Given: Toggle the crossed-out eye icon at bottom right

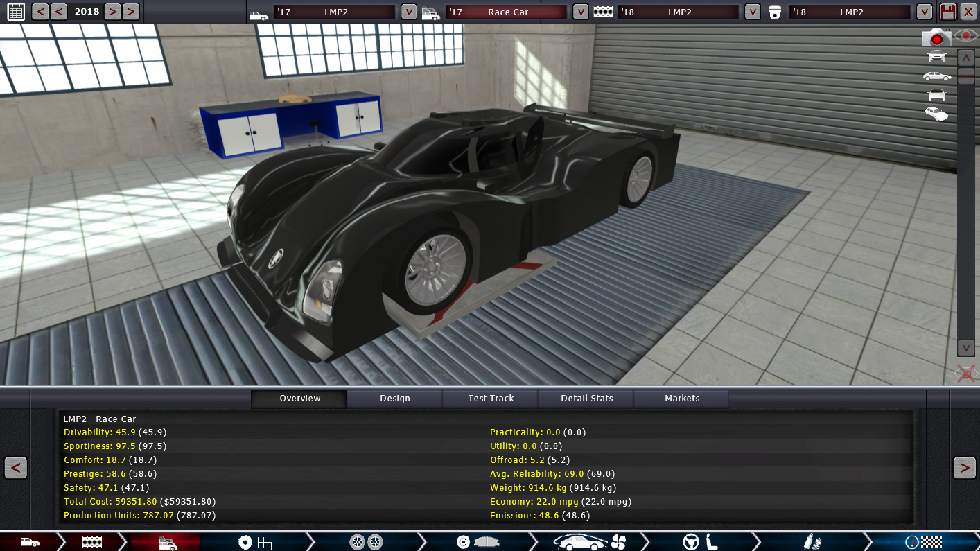Looking at the screenshot, I should 965,374.
